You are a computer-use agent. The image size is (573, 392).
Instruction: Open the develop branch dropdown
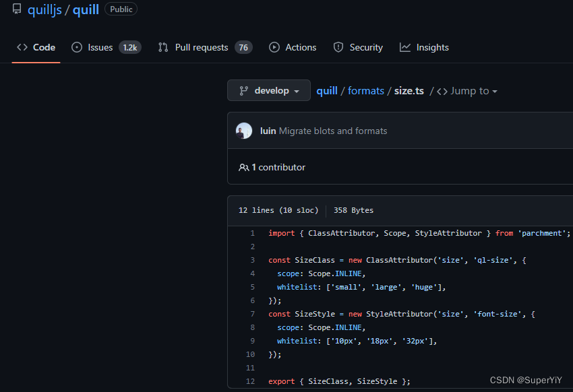coord(269,90)
